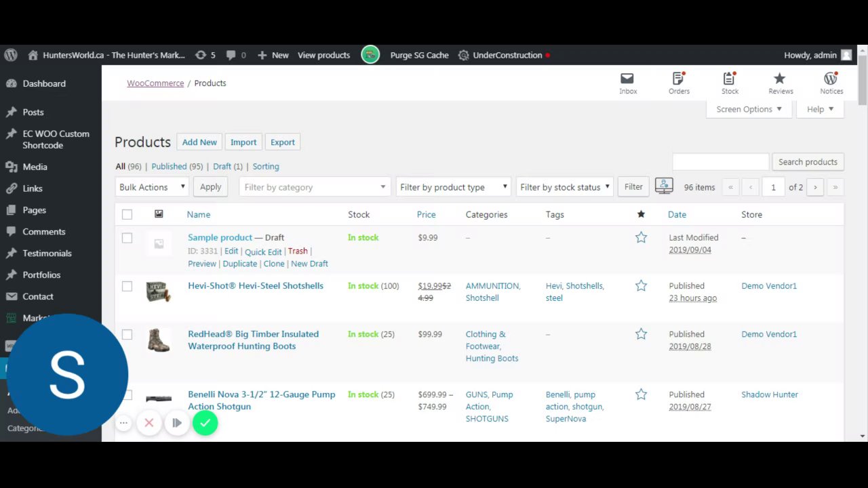This screenshot has width=868, height=488.
Task: Open the admin avatar icon
Action: (x=846, y=55)
